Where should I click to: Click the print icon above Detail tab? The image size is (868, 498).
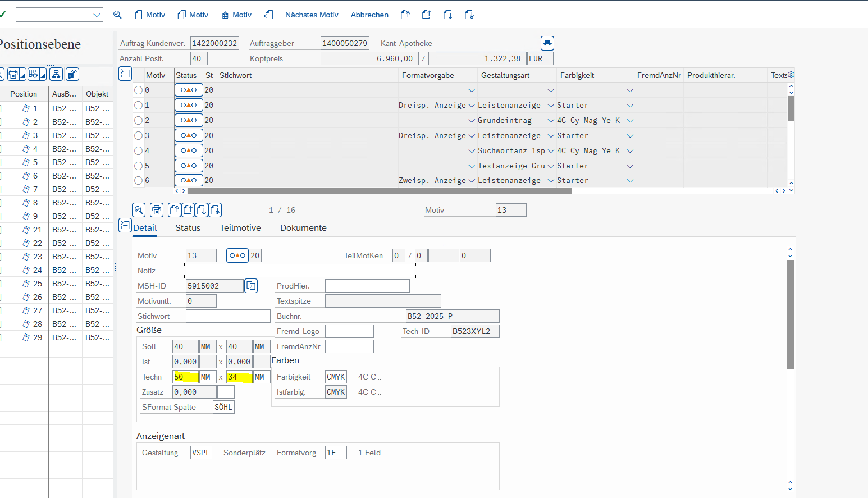click(157, 210)
